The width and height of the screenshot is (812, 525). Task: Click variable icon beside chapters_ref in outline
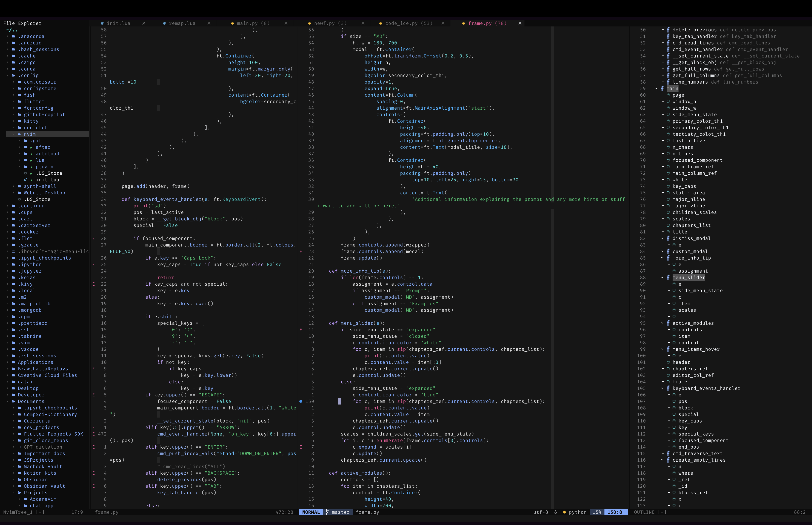click(x=668, y=369)
